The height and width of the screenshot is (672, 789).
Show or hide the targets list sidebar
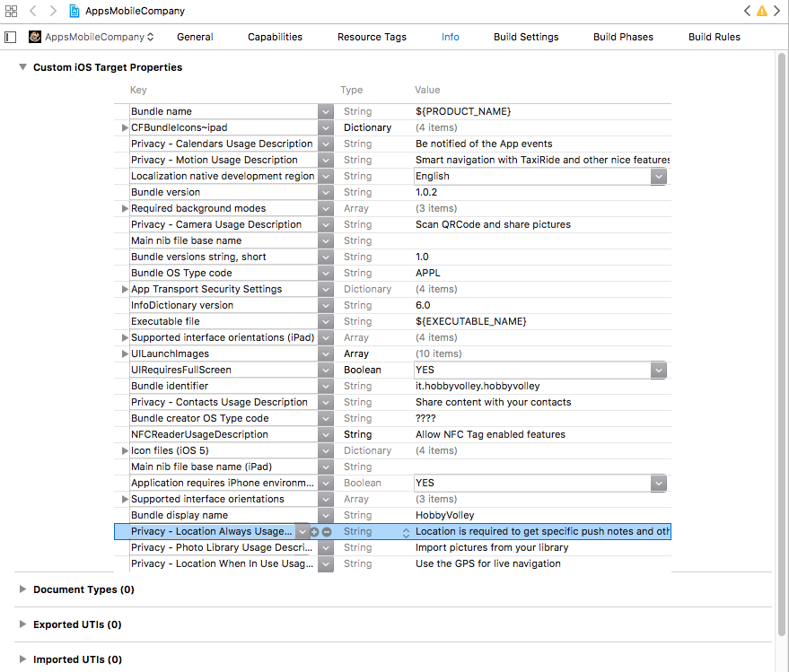click(x=11, y=37)
